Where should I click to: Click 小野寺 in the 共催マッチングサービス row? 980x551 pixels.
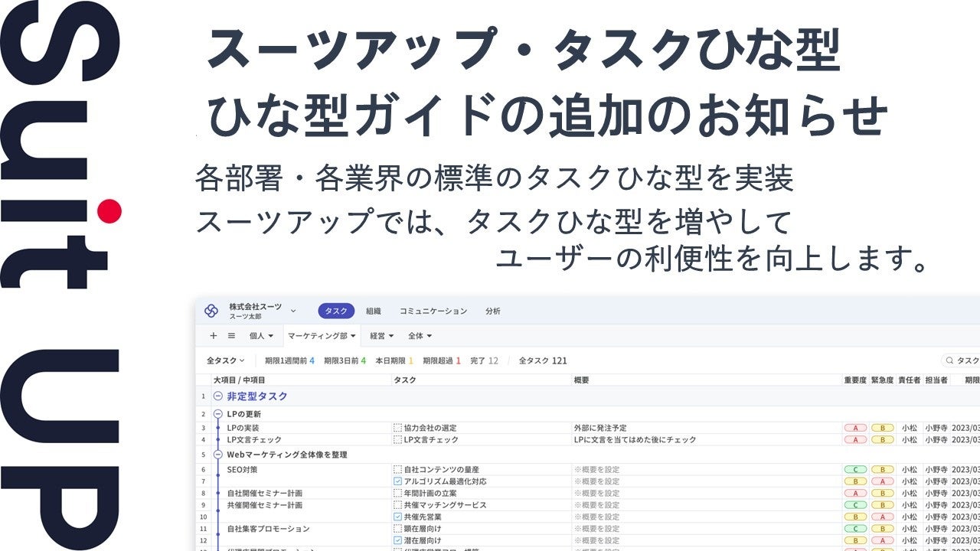point(936,505)
